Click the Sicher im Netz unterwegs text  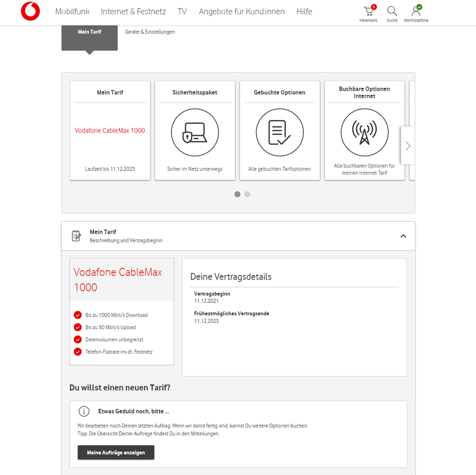[x=195, y=169]
